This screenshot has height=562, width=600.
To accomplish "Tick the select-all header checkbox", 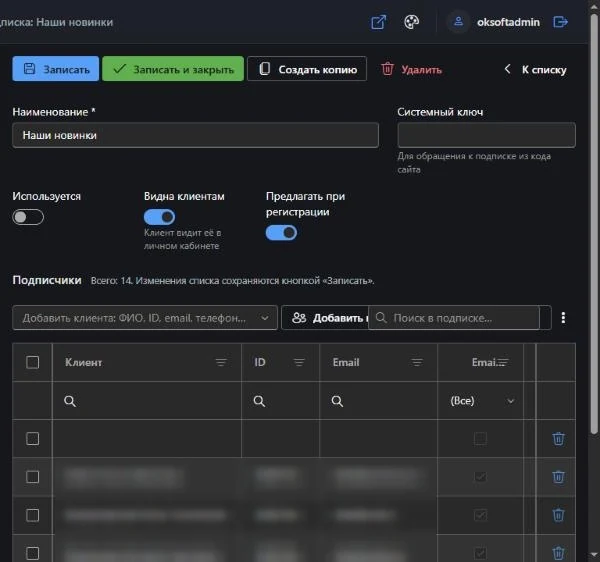I will point(33,362).
